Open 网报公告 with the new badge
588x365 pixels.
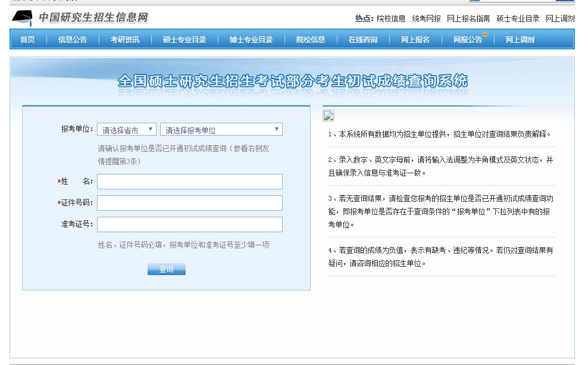coord(468,40)
